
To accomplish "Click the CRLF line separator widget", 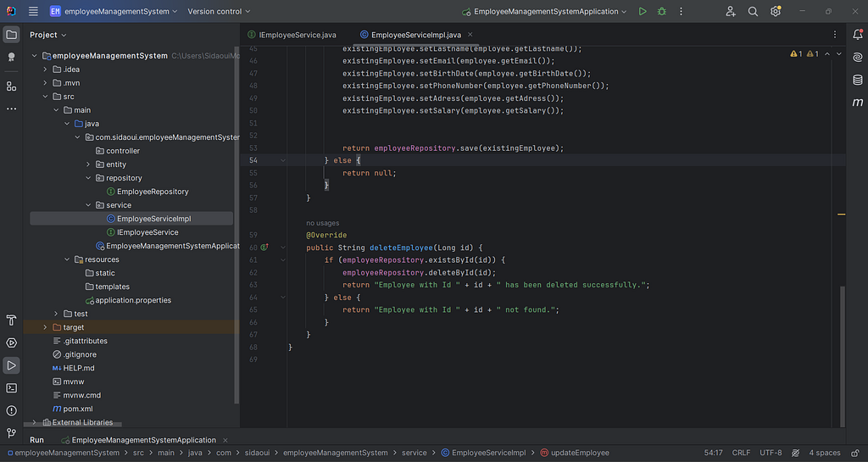I will (741, 453).
